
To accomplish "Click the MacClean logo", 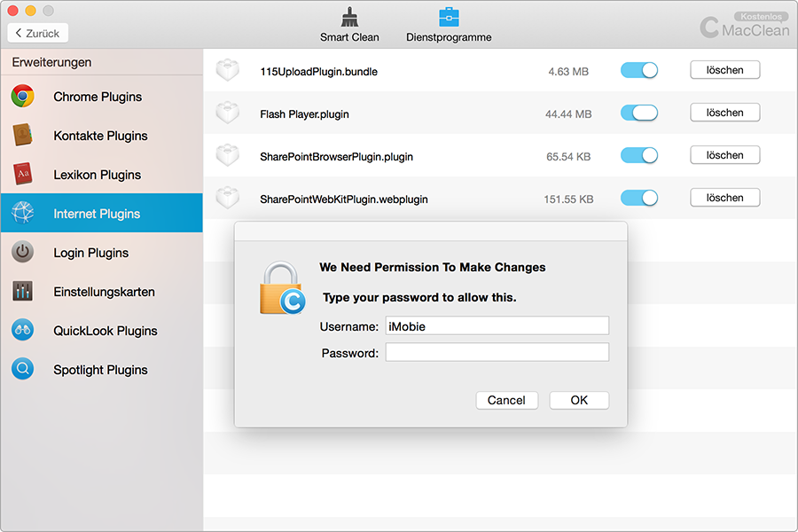I will 745,27.
